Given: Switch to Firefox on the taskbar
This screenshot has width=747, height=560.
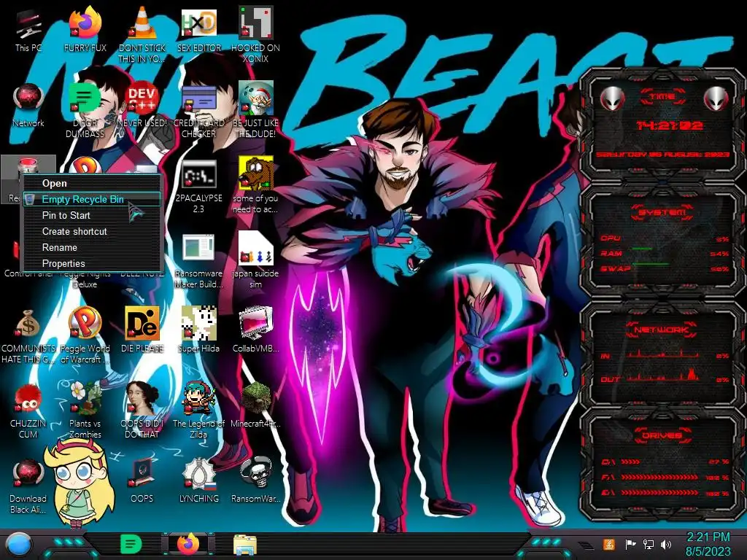Looking at the screenshot, I should point(188,544).
